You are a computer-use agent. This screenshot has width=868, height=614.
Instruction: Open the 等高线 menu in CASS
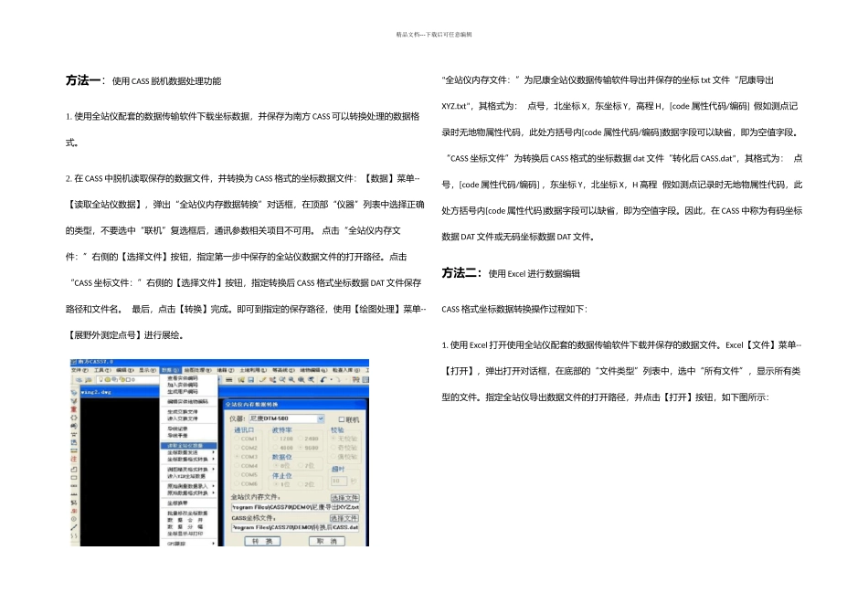[284, 370]
